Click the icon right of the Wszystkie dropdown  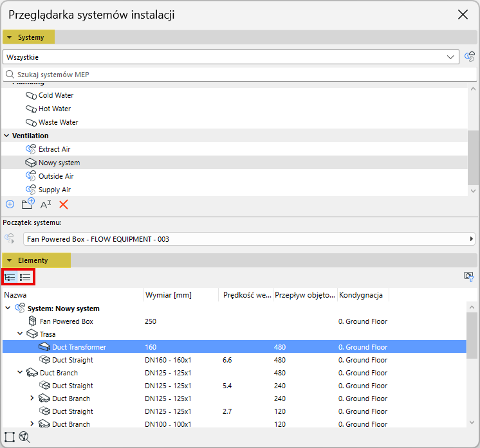(x=470, y=57)
